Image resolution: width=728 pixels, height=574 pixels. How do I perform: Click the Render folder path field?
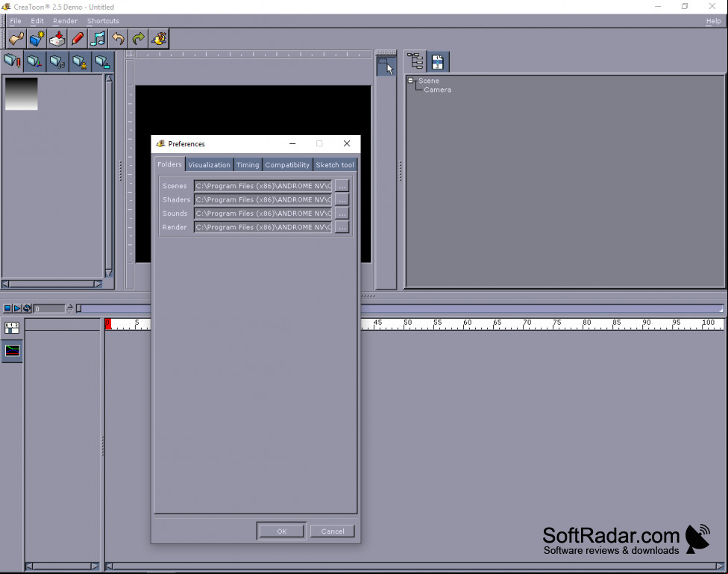[x=263, y=227]
